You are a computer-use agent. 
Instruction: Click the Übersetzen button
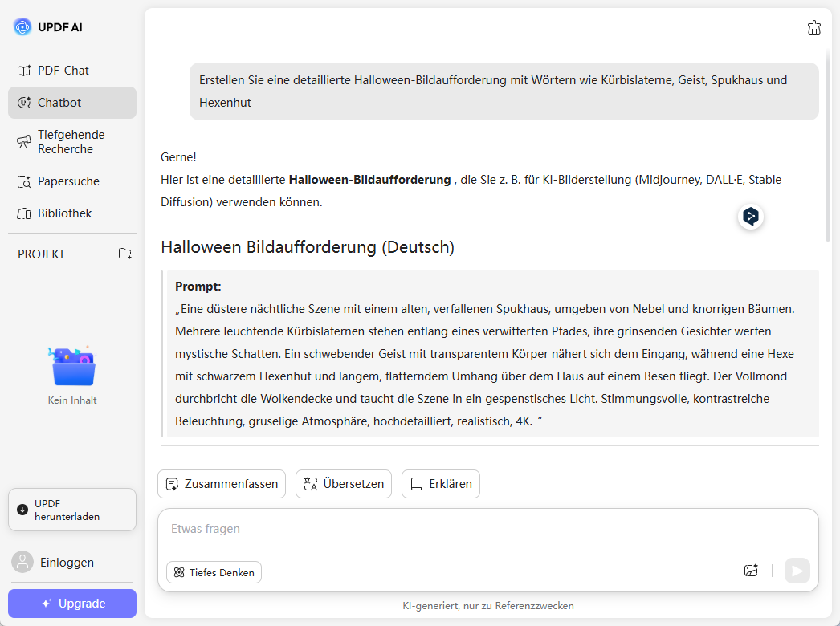pos(344,484)
